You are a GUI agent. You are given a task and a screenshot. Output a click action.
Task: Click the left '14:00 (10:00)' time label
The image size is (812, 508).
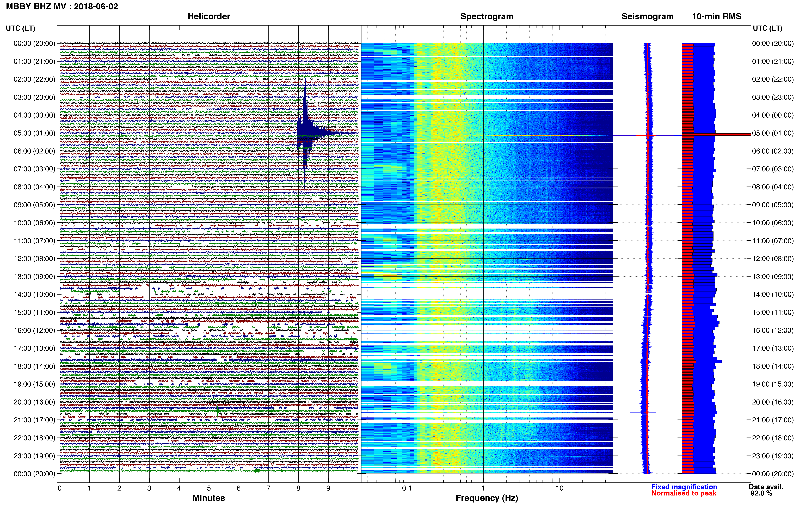pyautogui.click(x=34, y=294)
